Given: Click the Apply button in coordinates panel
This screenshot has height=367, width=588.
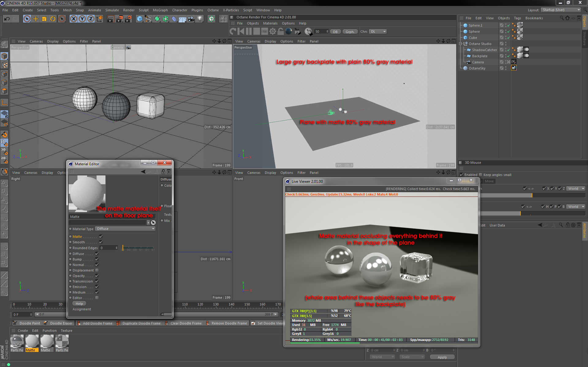Looking at the screenshot, I should [x=442, y=357].
